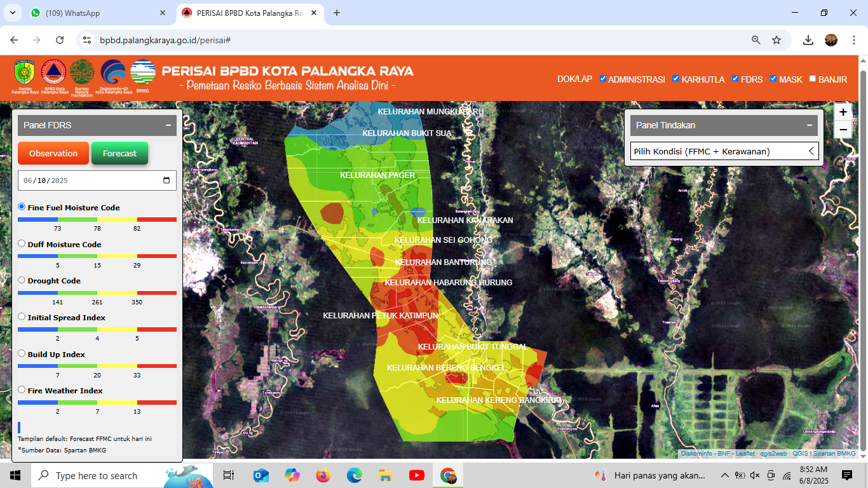The image size is (868, 488).
Task: Open the DOK/LAP menu item
Action: 574,79
